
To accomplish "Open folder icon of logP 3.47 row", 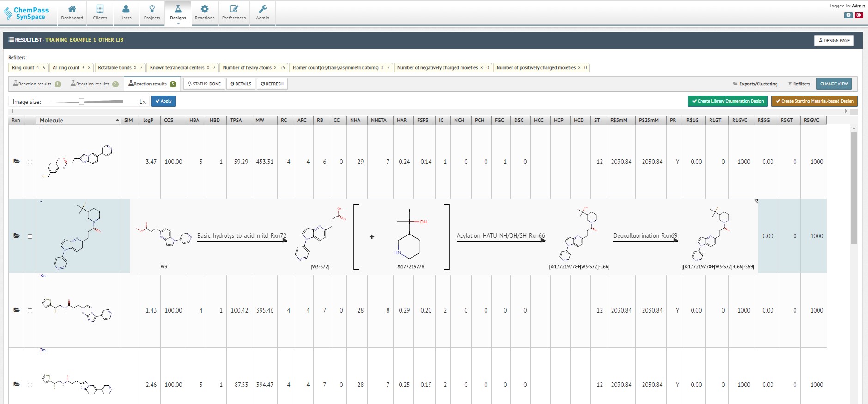I will coord(17,162).
